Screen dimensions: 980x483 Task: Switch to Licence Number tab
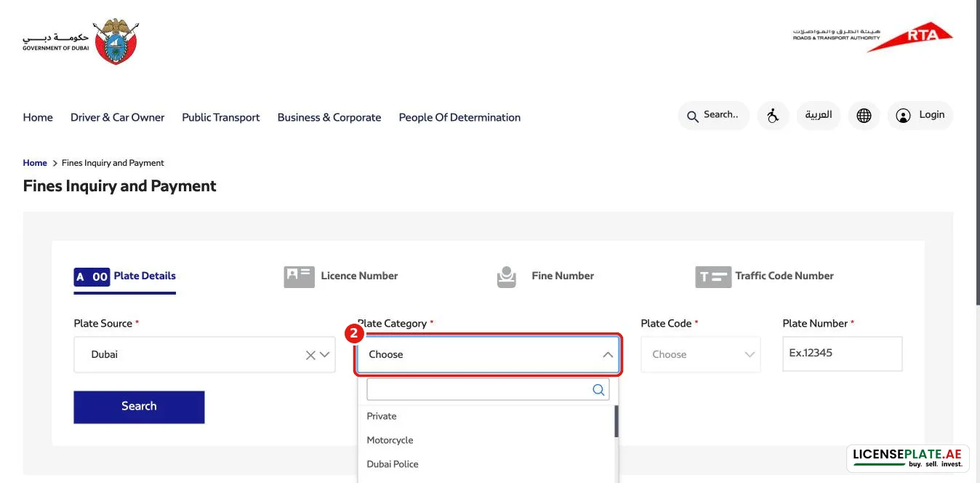pyautogui.click(x=341, y=276)
